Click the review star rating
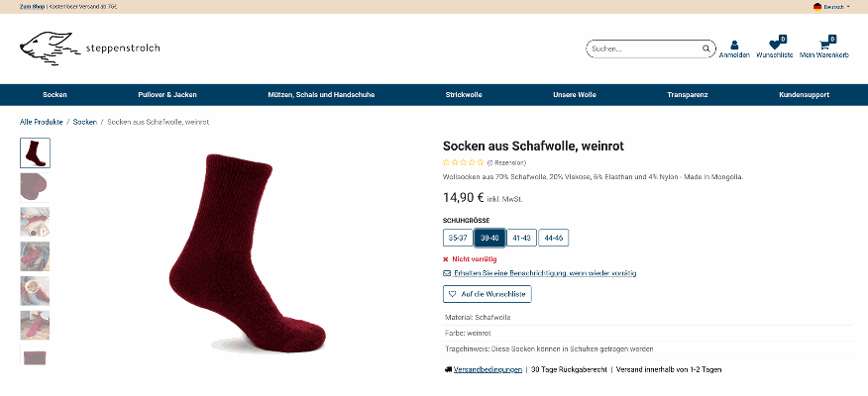868x396 pixels. tap(463, 162)
